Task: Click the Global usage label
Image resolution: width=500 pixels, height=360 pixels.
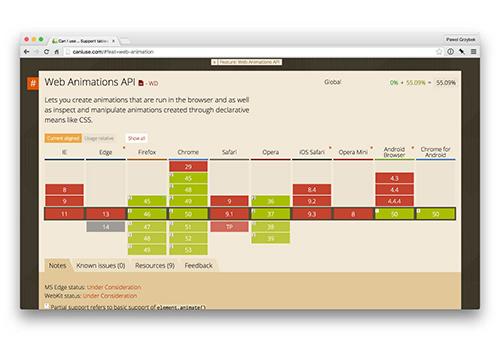Action: [333, 82]
